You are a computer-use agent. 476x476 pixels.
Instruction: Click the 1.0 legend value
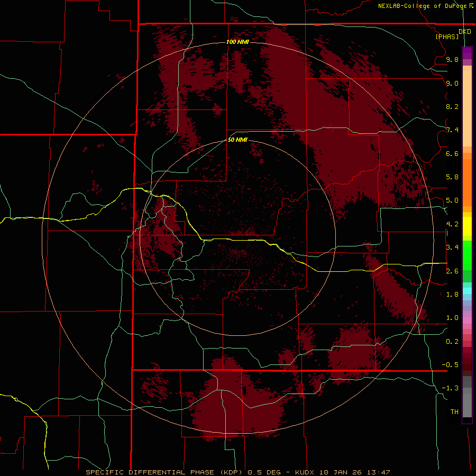(x=452, y=318)
